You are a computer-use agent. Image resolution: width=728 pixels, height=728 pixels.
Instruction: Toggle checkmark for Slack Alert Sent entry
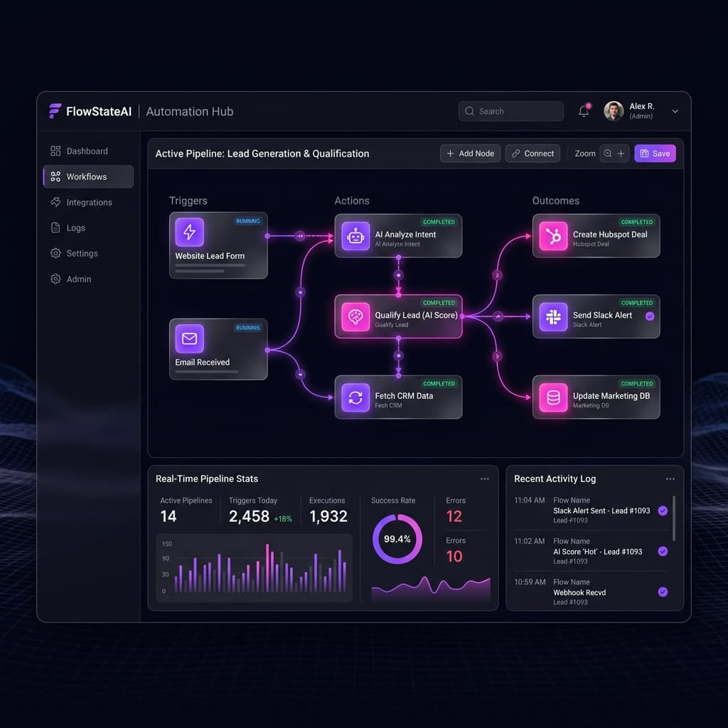663,510
